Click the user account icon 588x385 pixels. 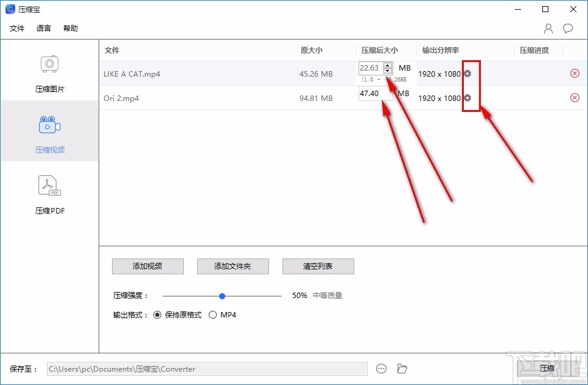coord(547,28)
